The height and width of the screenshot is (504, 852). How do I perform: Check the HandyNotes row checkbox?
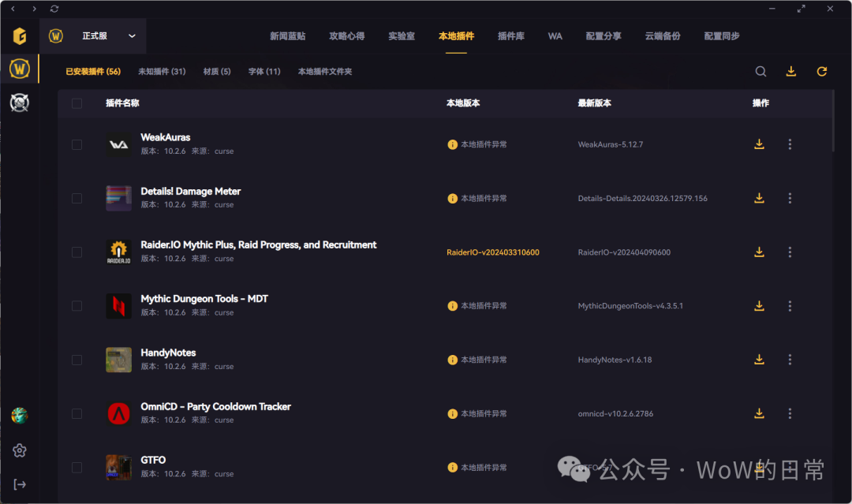click(x=77, y=360)
